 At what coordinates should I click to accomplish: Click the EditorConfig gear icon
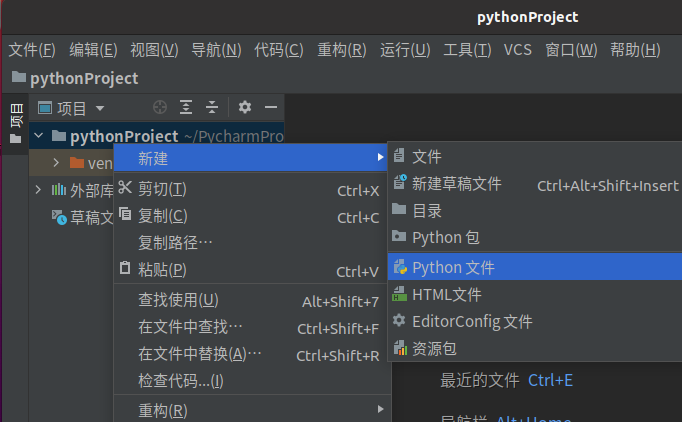coord(399,321)
